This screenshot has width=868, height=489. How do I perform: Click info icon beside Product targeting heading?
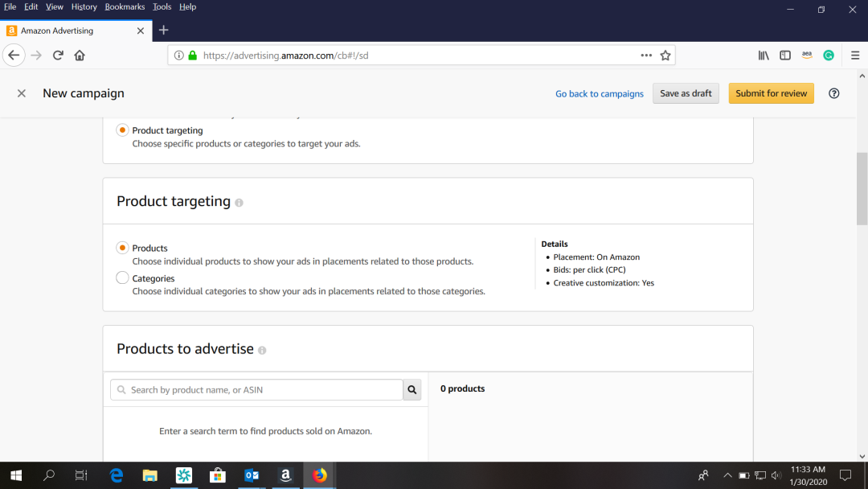pyautogui.click(x=240, y=203)
